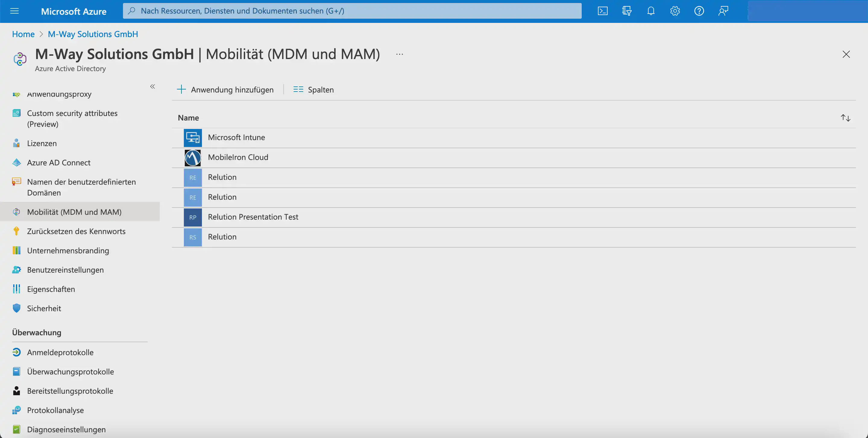Click Anwendung hinzufügen button
Viewport: 868px width, 438px height.
(x=225, y=89)
